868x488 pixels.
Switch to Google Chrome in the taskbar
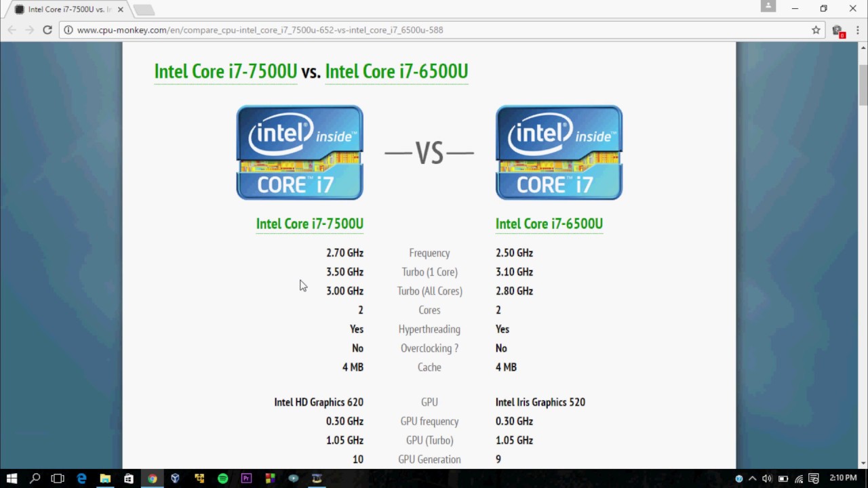point(152,479)
